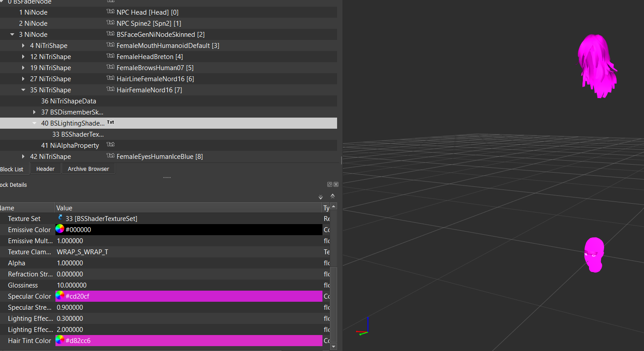Screen dimensions: 644x351
Task: Click the Value column header
Action: coord(188,208)
